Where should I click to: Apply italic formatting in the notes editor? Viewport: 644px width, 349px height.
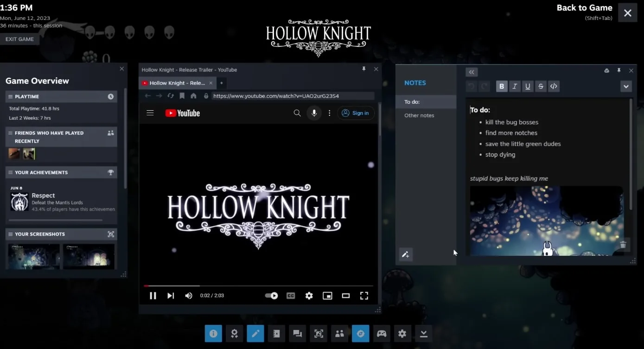click(515, 86)
